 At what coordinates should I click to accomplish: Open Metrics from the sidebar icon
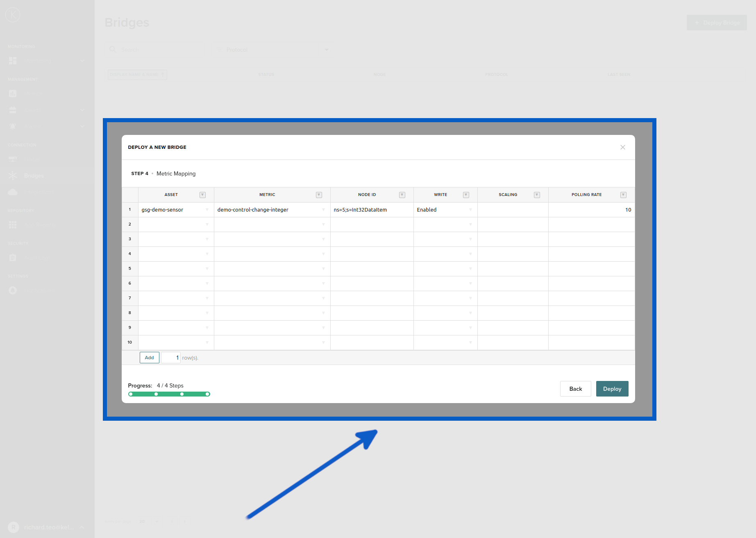coord(13,93)
